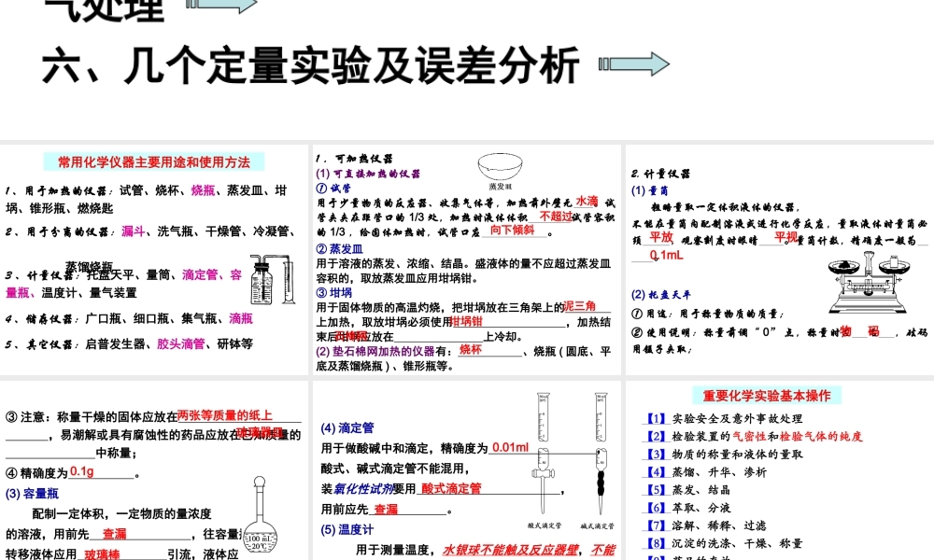Click the red answer 不超过

point(556,216)
